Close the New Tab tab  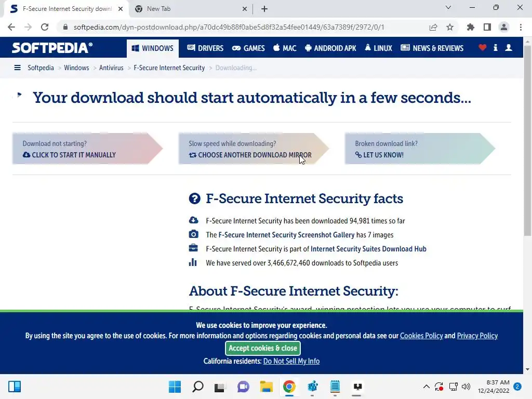[245, 9]
